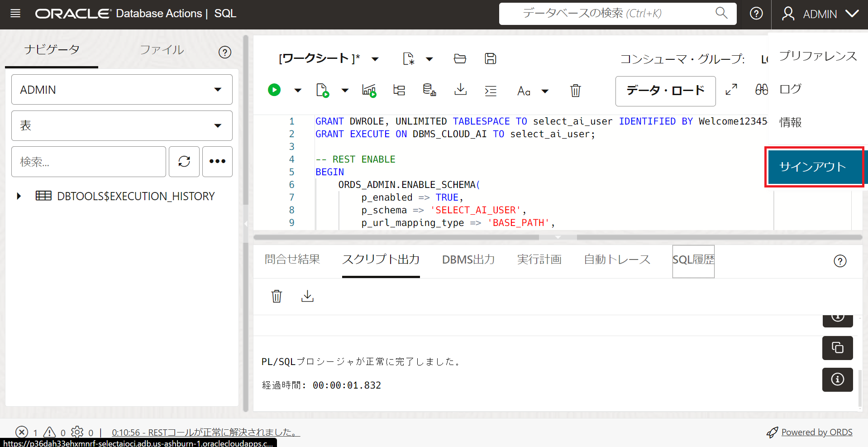The image size is (868, 447).
Task: Open the Explain Plan icon in toolbar
Action: (399, 90)
